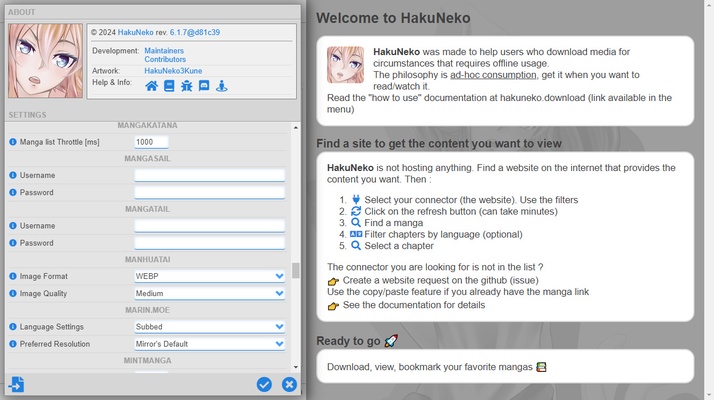Cancel settings with the X button
714x400 pixels.
(289, 385)
